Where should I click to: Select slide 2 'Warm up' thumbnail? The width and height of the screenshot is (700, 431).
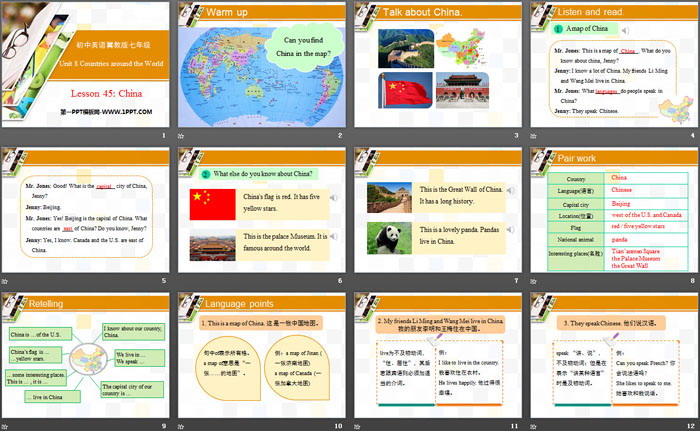click(262, 65)
